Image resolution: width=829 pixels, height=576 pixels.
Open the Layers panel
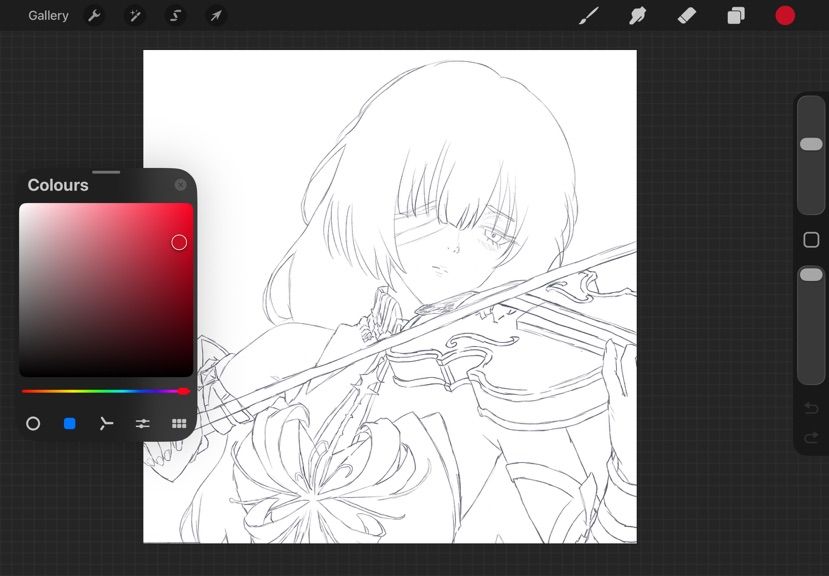tap(736, 16)
